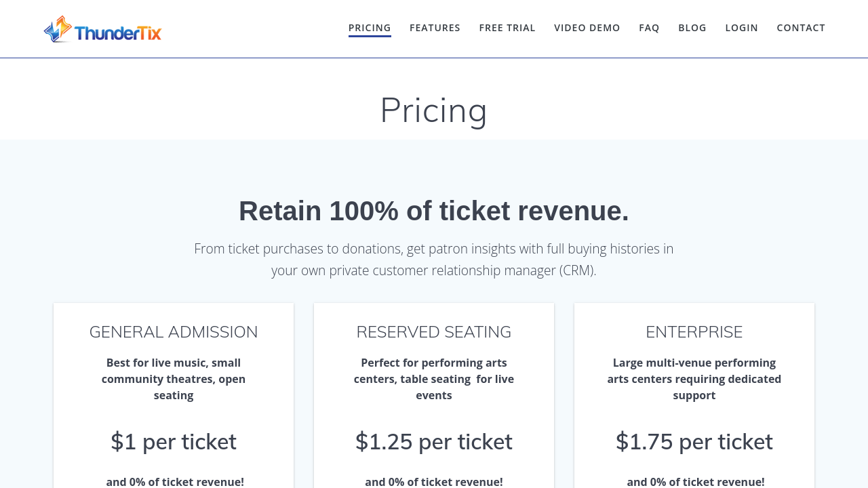
Task: Click the $1 per ticket price
Action: (174, 442)
